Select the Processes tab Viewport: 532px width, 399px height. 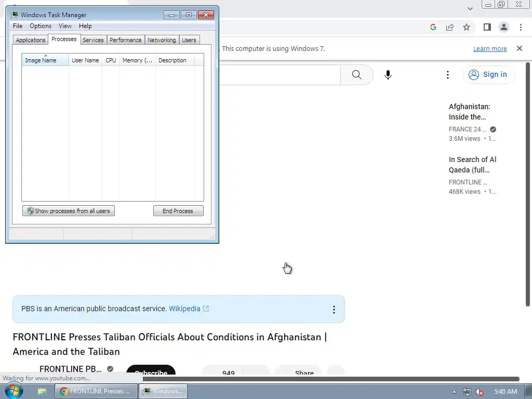coord(64,39)
